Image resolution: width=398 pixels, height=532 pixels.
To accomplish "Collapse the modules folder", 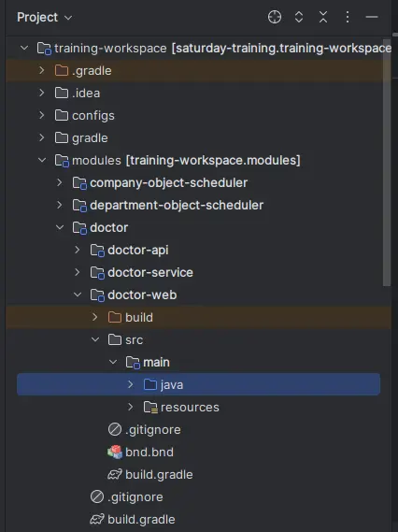I will tap(42, 160).
